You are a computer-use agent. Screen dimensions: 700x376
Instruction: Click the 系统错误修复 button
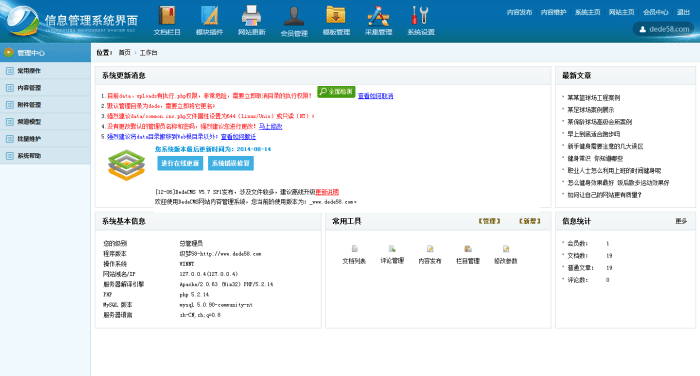(231, 163)
